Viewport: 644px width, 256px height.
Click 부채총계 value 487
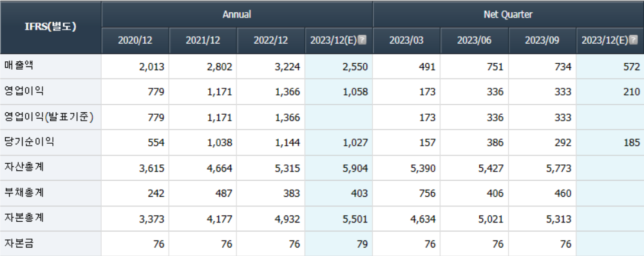(x=225, y=193)
